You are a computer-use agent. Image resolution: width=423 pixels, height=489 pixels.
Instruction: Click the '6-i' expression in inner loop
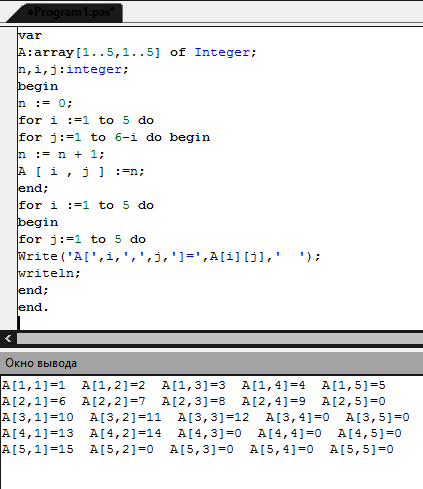(x=126, y=137)
